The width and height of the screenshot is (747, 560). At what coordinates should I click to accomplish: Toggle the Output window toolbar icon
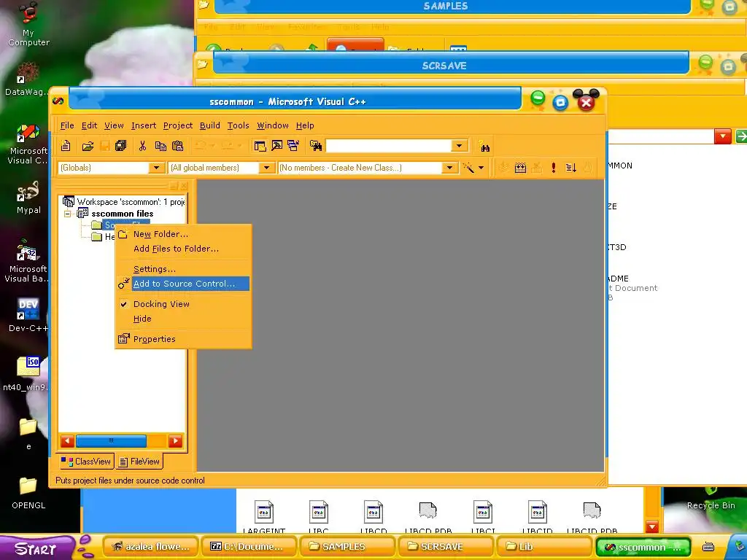pos(276,146)
